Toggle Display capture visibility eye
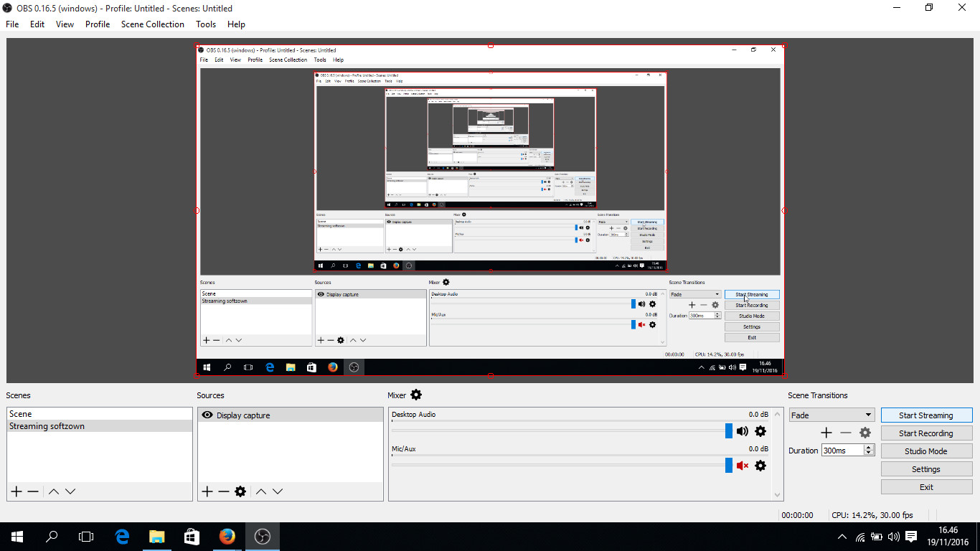 pyautogui.click(x=207, y=415)
